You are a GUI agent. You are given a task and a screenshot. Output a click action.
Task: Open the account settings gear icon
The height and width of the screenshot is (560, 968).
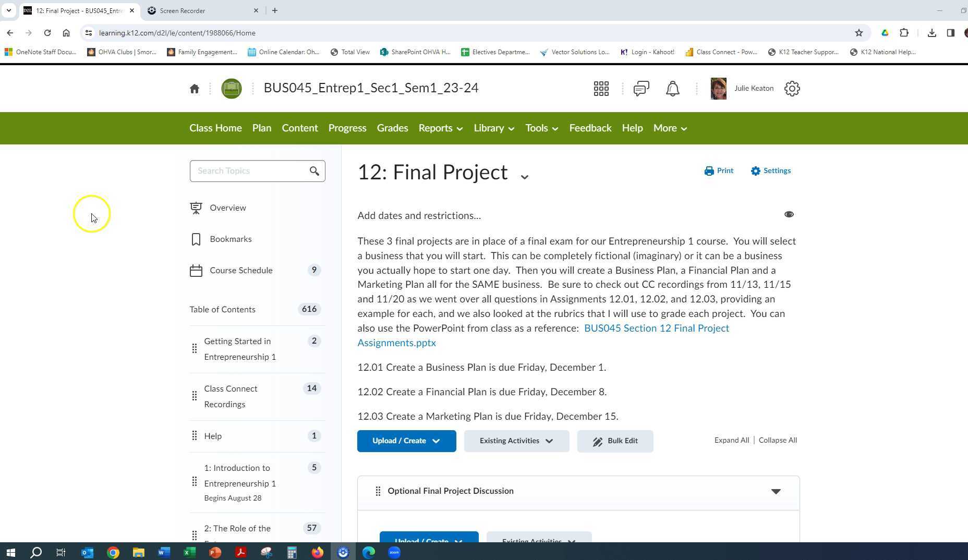[792, 88]
